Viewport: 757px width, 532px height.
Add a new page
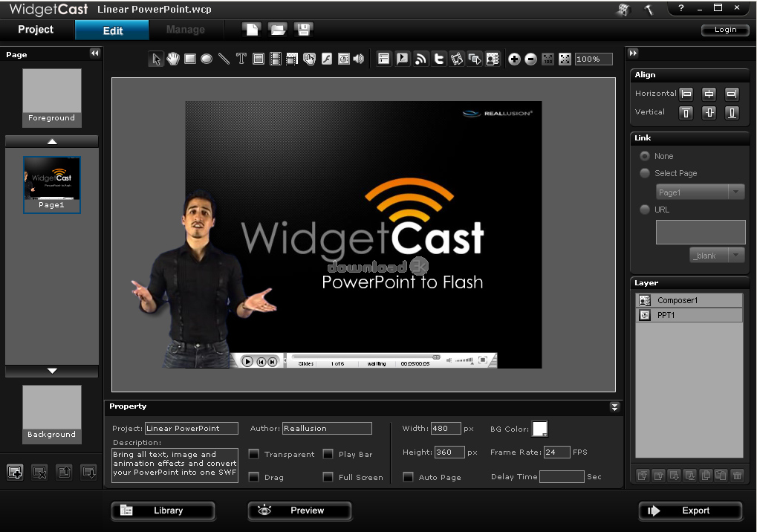point(15,472)
